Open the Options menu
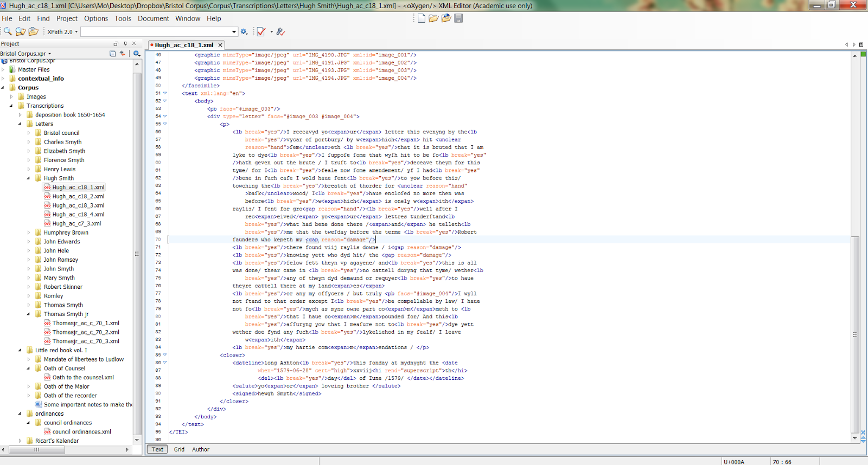The height and width of the screenshot is (465, 868). point(96,18)
